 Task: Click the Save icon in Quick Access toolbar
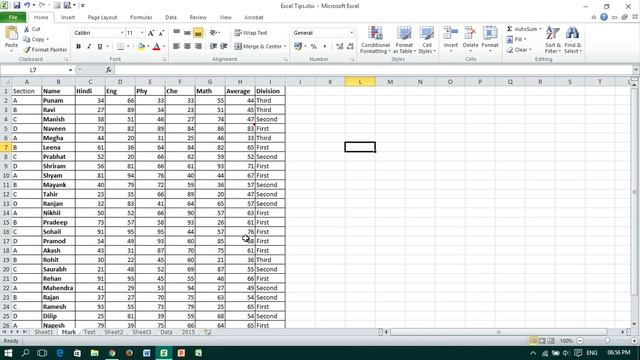(17, 5)
